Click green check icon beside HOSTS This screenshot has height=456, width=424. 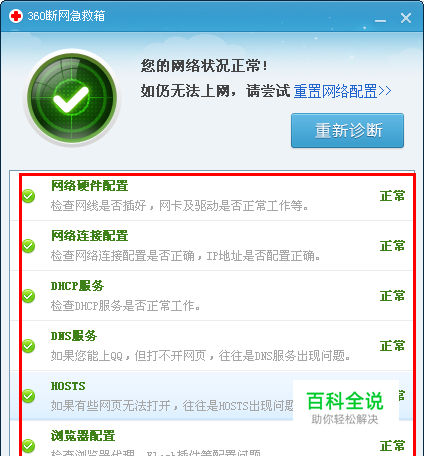pyautogui.click(x=29, y=396)
